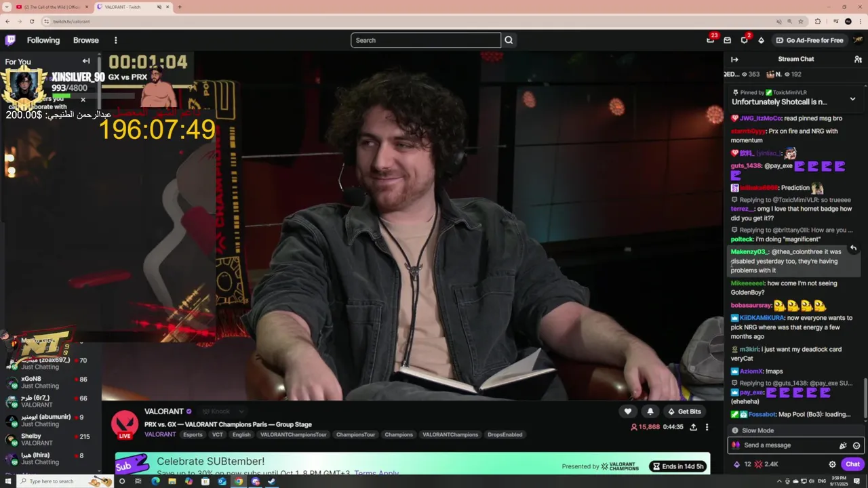Viewport: 868px width, 488px height.
Task: Open Shelby channel in sidebar
Action: pos(51,439)
